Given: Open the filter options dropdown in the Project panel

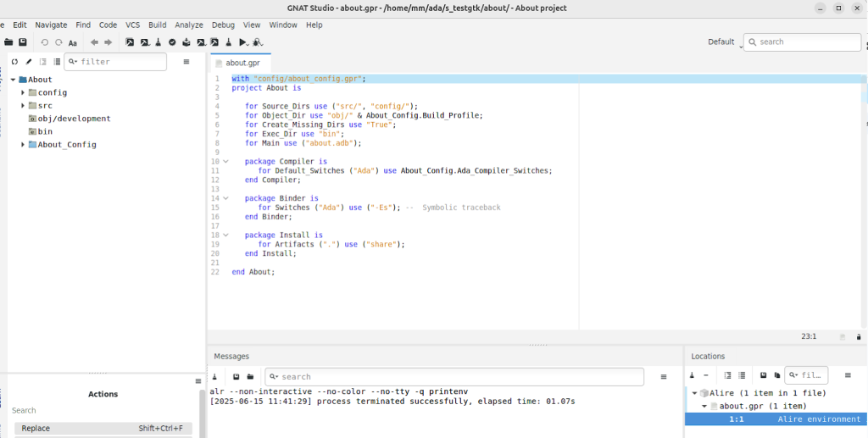Looking at the screenshot, I should [73, 62].
